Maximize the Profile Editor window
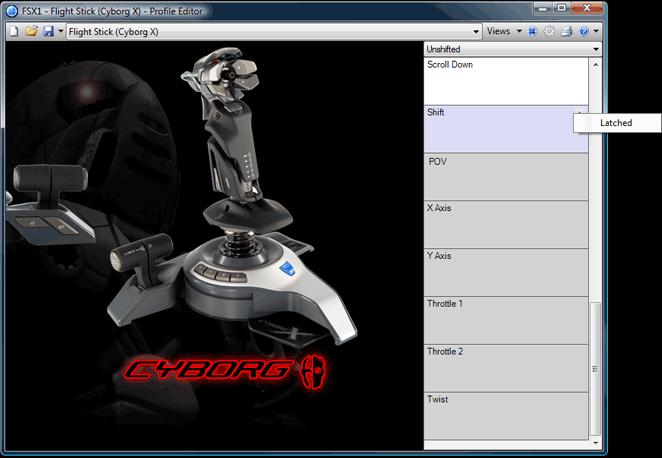Screen dimensions: 662x458 pyautogui.click(x=562, y=8)
